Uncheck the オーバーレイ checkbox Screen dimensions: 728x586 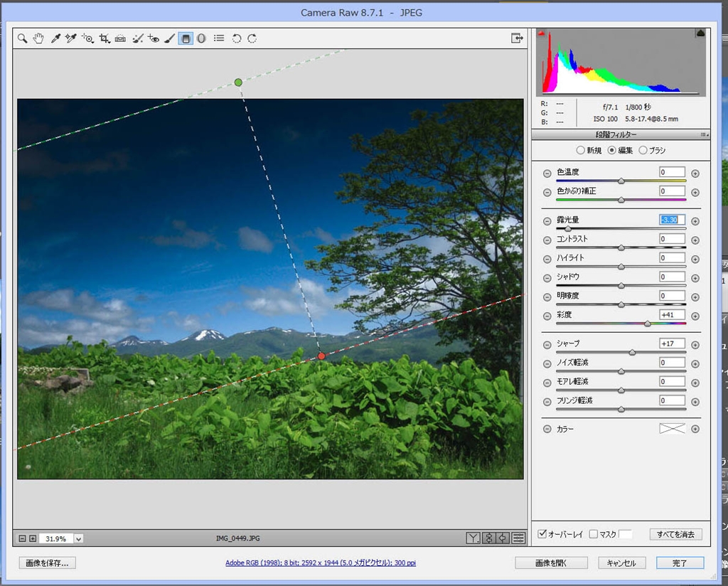pos(542,534)
